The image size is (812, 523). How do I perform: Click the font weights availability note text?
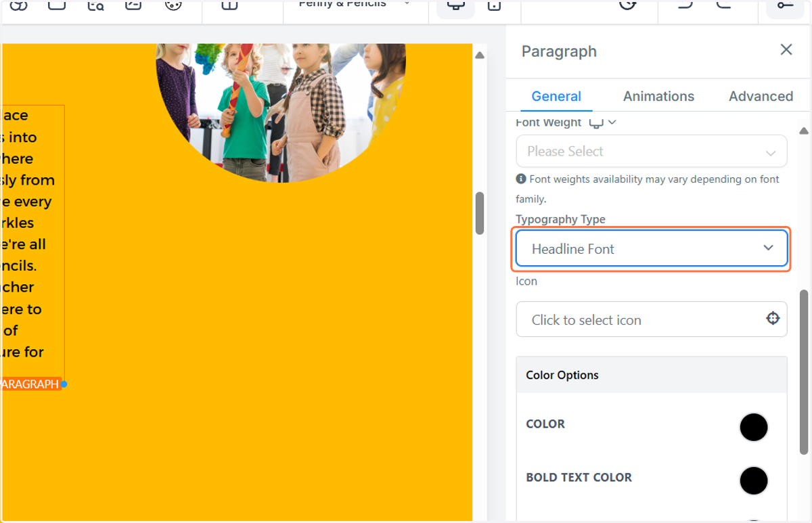pos(648,189)
